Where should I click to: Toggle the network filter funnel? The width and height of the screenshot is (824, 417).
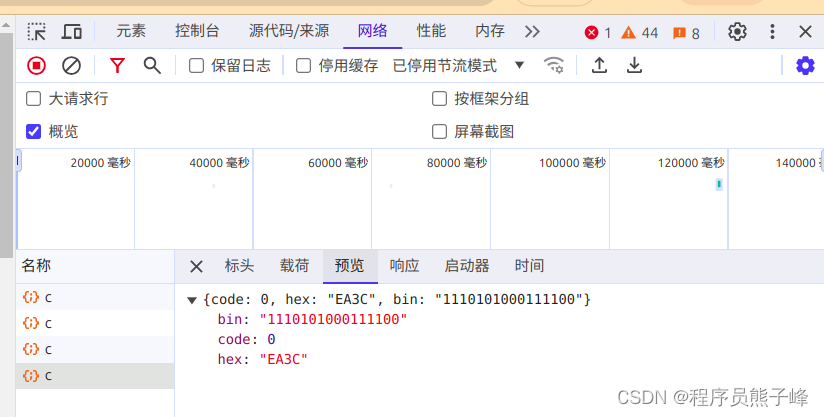(117, 66)
